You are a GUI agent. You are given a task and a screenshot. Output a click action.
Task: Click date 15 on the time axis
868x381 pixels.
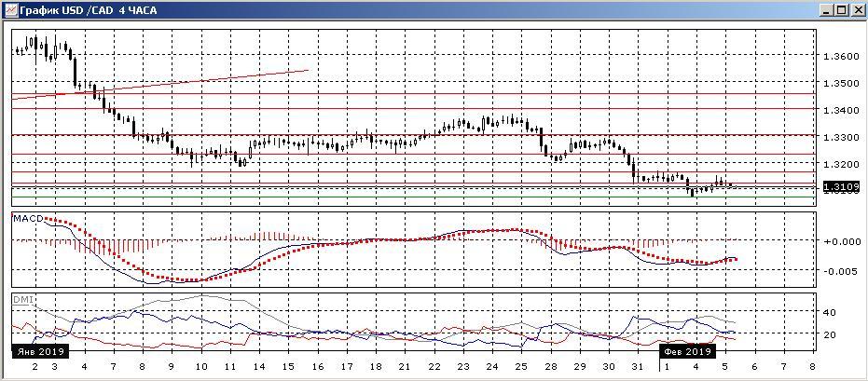tap(288, 367)
